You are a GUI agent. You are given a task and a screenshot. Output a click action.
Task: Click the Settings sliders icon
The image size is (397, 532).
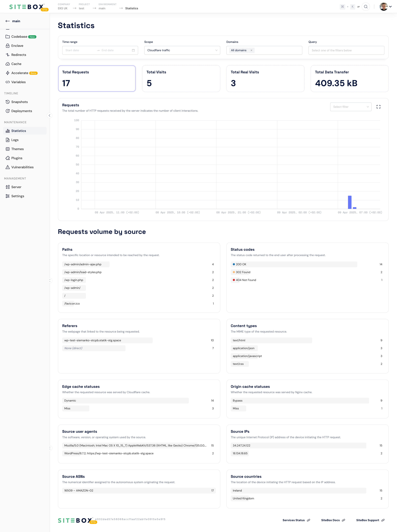click(x=8, y=196)
